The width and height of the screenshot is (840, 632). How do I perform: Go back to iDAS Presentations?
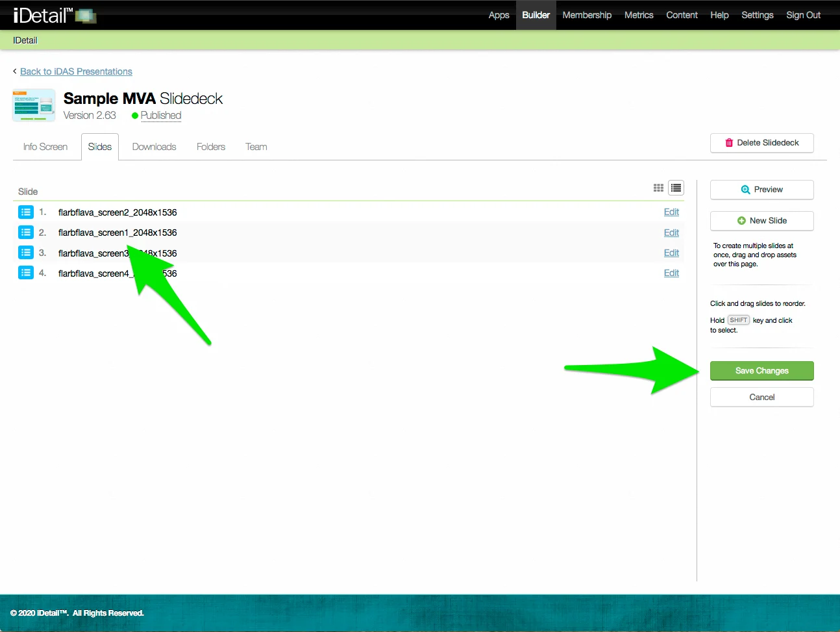(x=76, y=71)
